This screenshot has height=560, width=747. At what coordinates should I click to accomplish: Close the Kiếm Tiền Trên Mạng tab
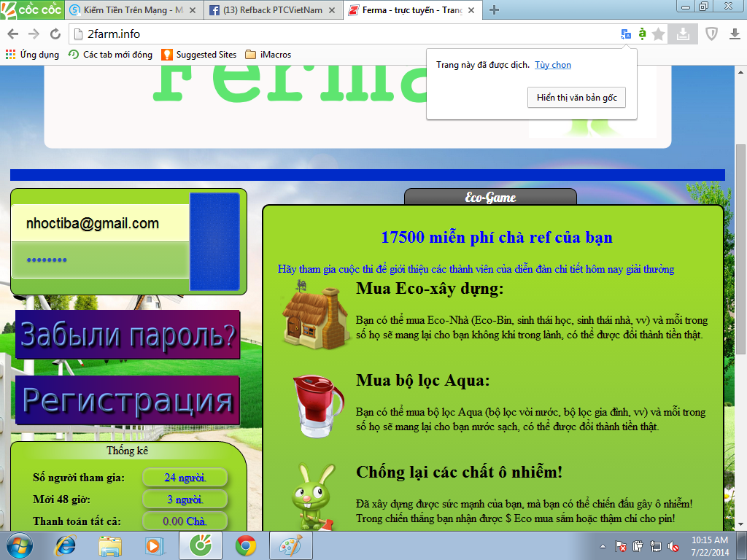coord(193,10)
